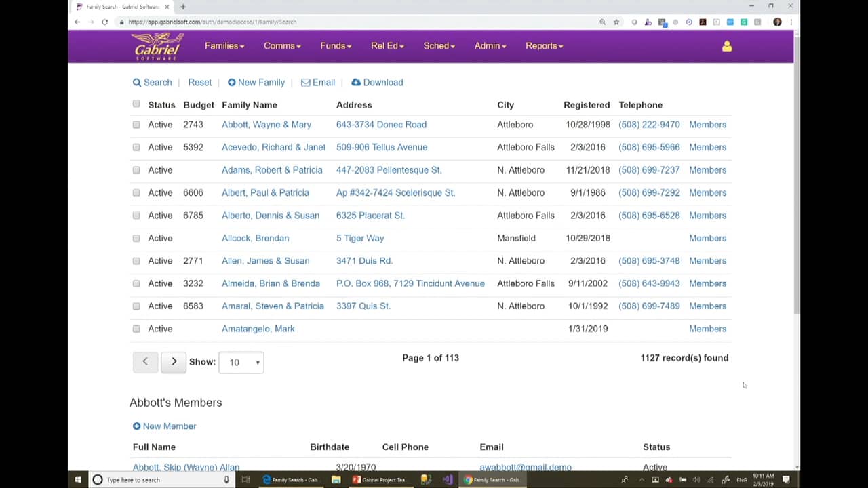
Task: Open the Rel Ed dropdown menu
Action: (387, 46)
